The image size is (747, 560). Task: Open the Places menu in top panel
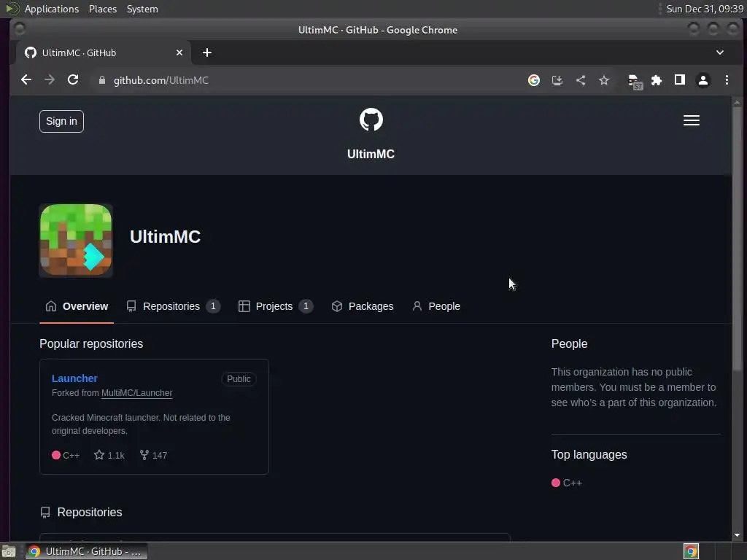click(x=102, y=9)
